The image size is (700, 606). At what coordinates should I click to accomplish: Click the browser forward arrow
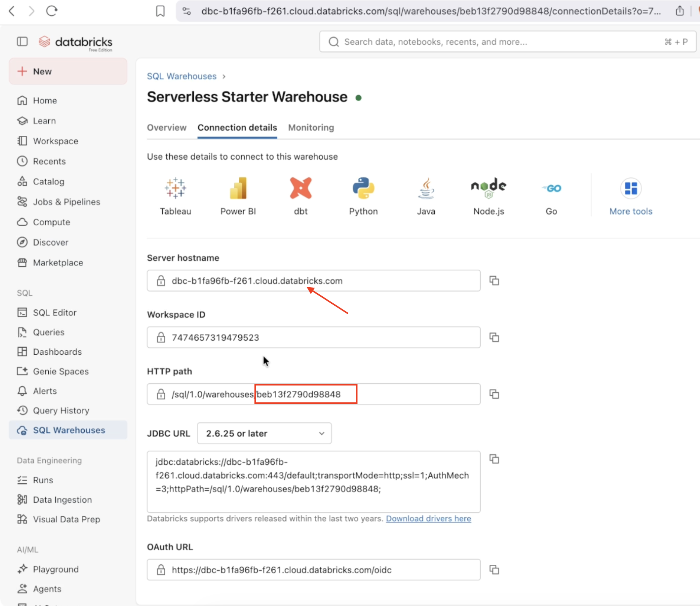(31, 11)
